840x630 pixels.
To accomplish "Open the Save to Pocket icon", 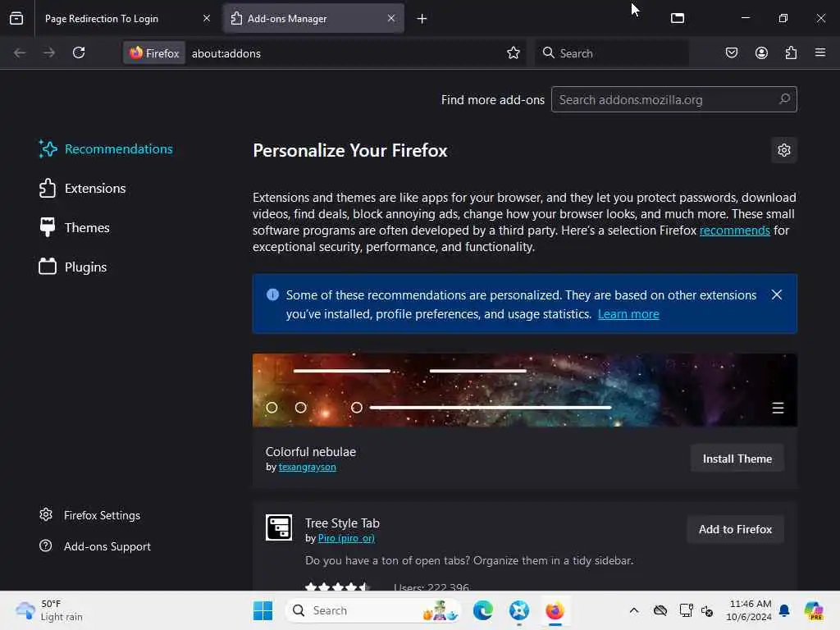I will (731, 52).
